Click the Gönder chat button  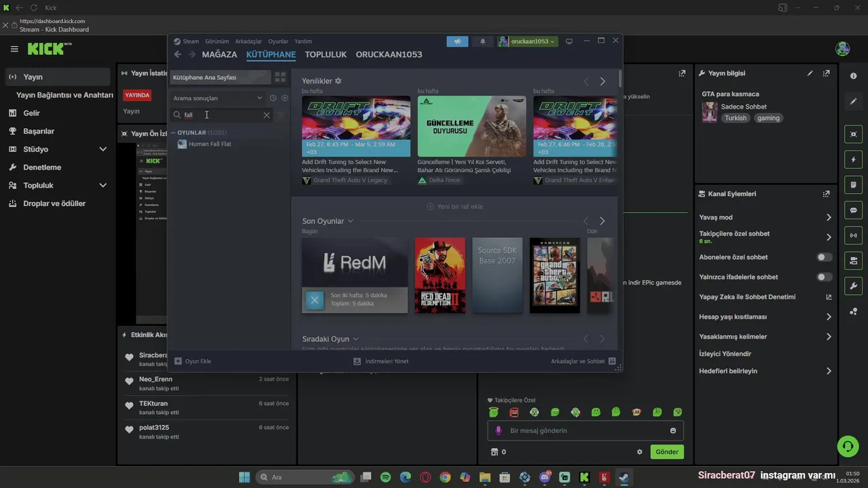(x=667, y=452)
